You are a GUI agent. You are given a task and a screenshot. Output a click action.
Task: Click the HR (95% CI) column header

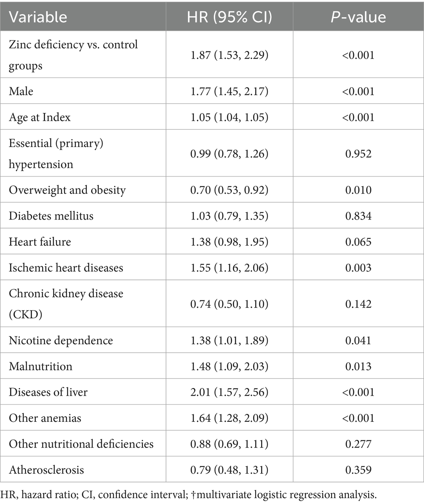click(230, 17)
